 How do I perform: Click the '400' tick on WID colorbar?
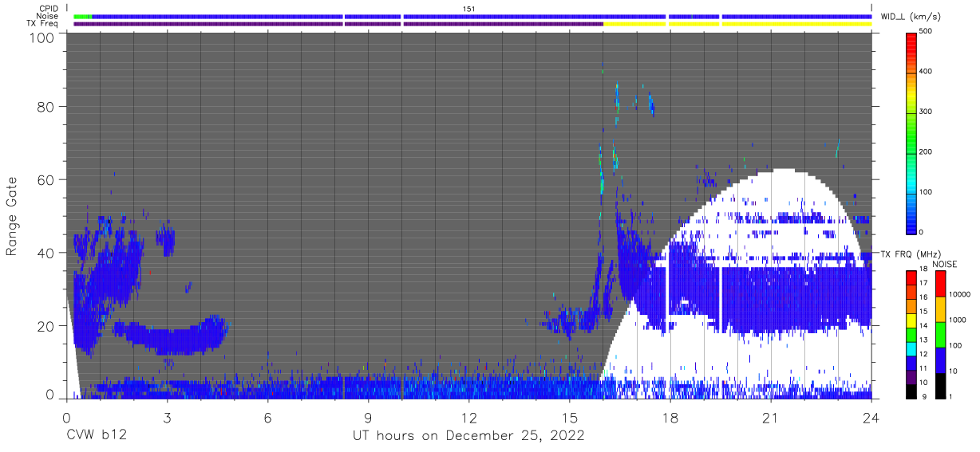[x=926, y=72]
